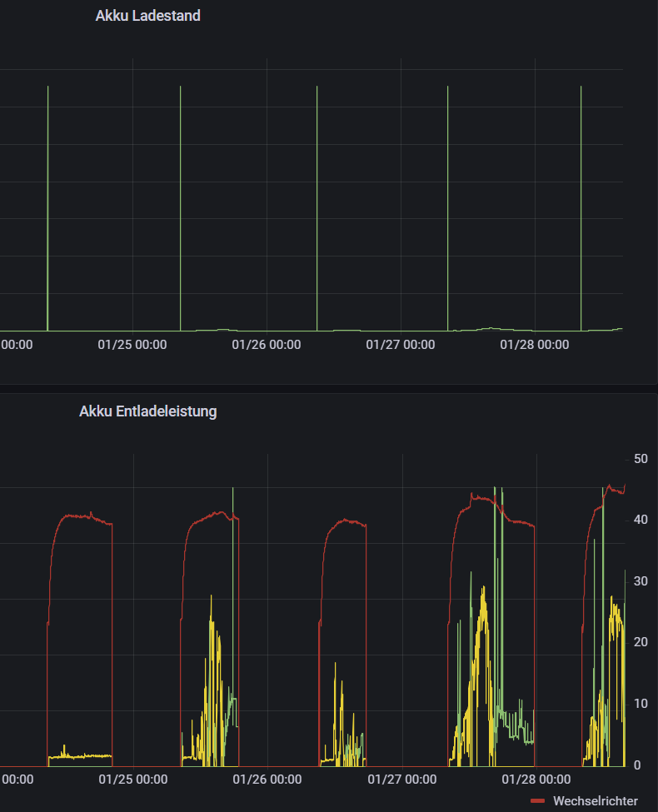Click 01/28 00:00 label in Akku Entladeleistung chart
Viewport: 658px width, 812px height.
[x=535, y=780]
